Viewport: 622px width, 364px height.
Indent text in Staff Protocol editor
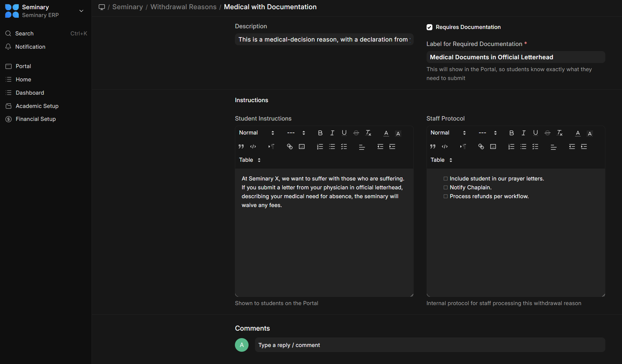point(584,146)
